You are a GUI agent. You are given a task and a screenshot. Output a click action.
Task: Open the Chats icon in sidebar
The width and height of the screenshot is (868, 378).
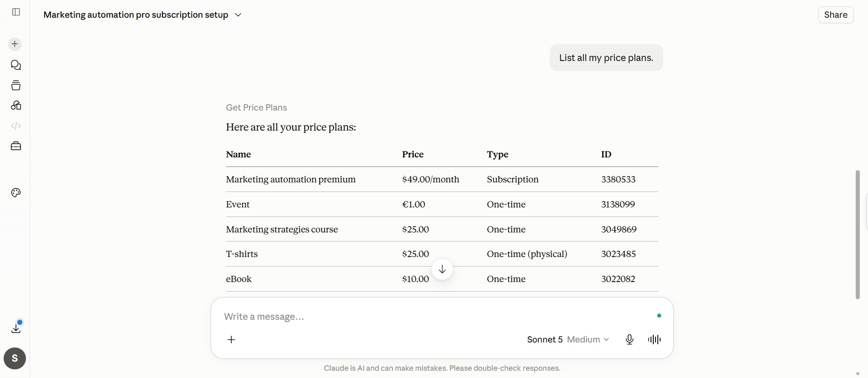point(16,65)
